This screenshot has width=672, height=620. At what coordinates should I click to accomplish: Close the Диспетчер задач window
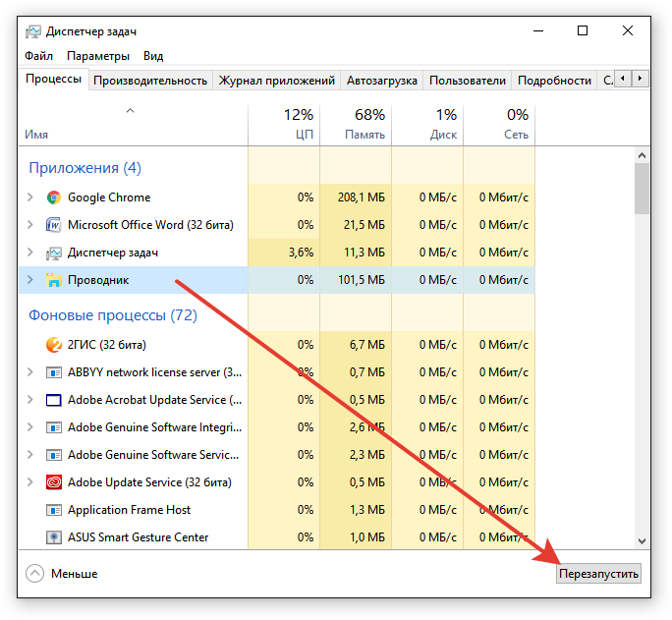pyautogui.click(x=628, y=30)
